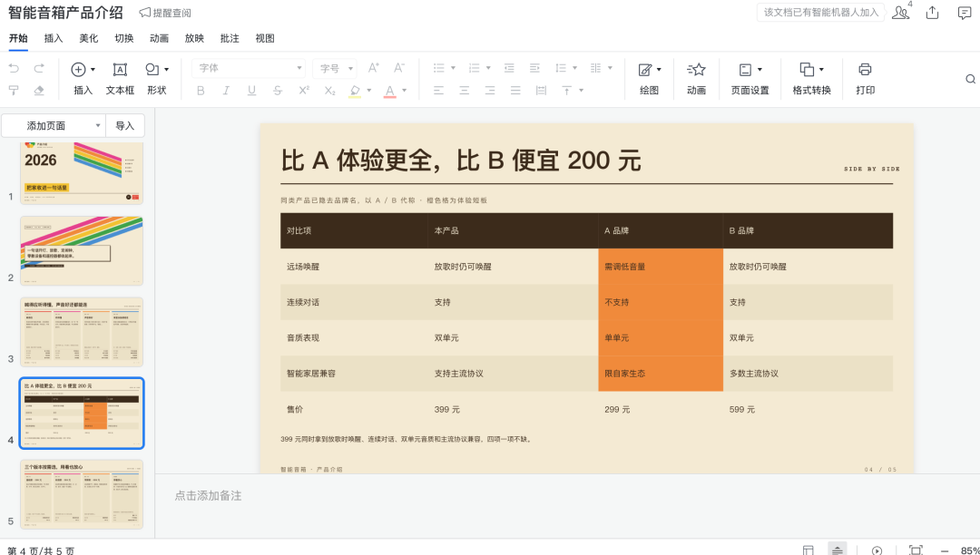Click the red font color A button
This screenshot has height=555, width=980.
click(x=390, y=92)
